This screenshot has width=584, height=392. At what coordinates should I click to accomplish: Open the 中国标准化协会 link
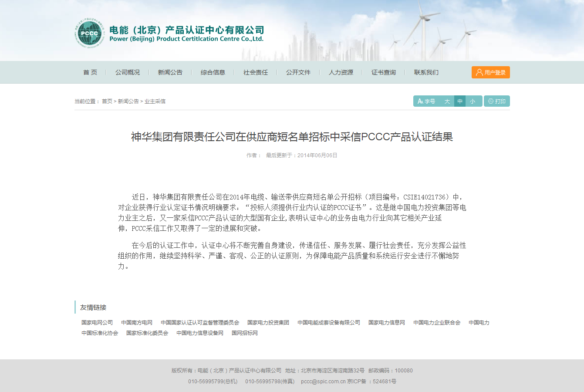coord(100,333)
